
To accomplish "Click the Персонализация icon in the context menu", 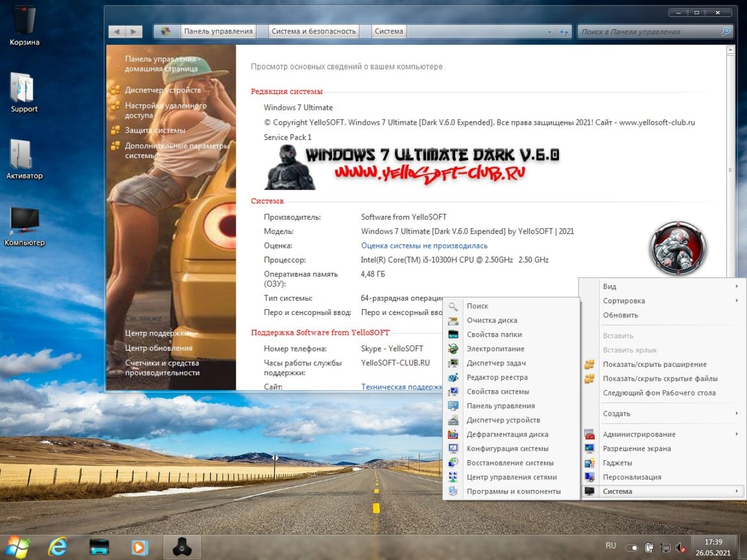I will (x=589, y=477).
